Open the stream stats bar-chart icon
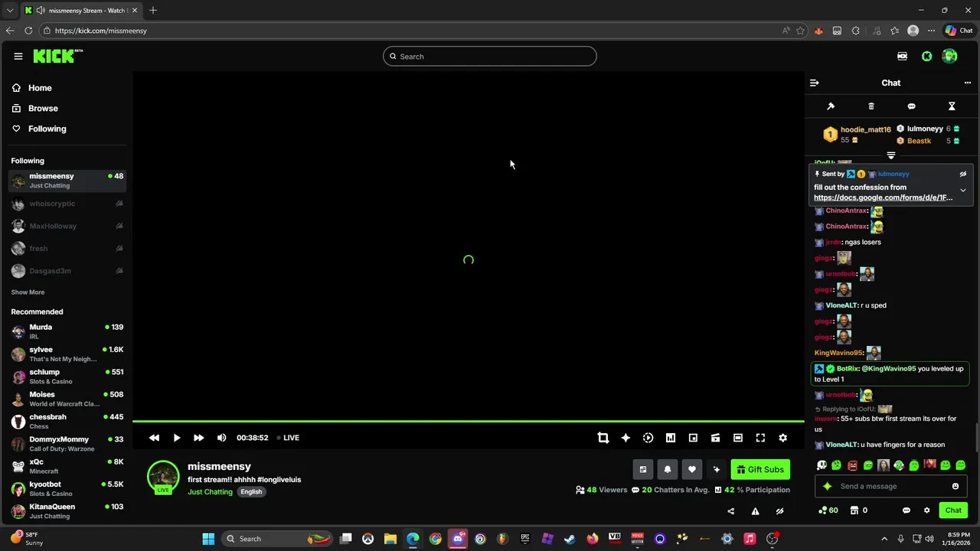This screenshot has height=551, width=980. 671,438
